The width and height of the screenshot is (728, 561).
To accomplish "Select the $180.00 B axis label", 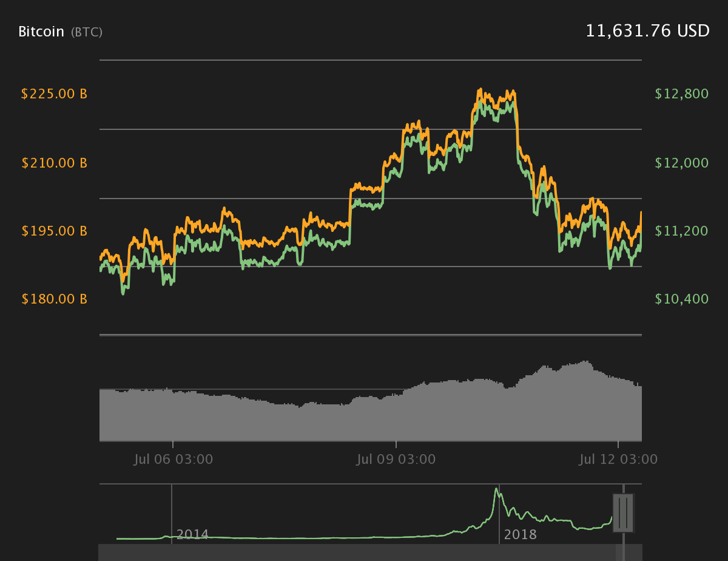I will pos(54,299).
